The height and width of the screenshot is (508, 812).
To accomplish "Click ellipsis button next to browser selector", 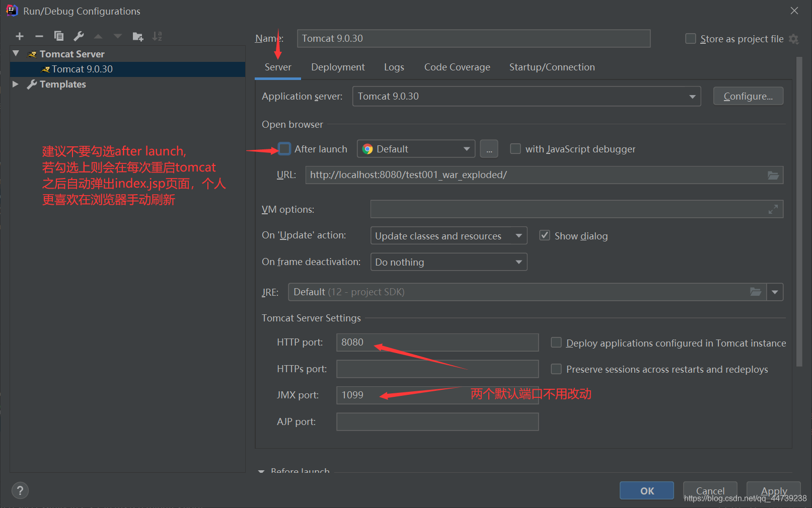I will tap(489, 149).
